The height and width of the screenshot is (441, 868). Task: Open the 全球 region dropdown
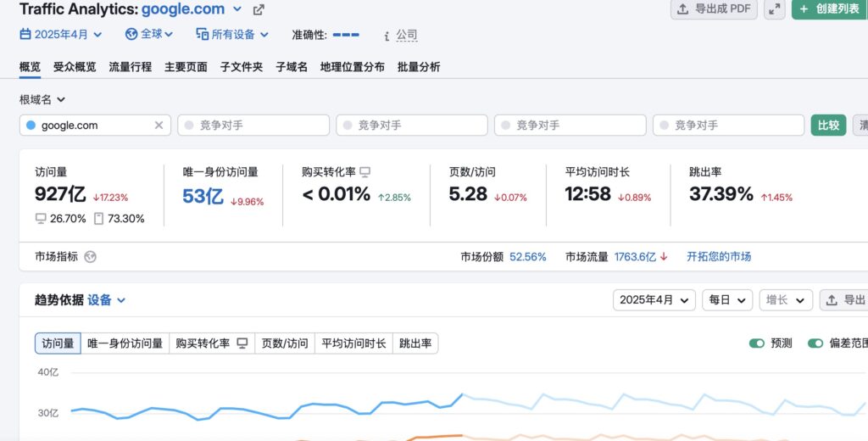[149, 35]
